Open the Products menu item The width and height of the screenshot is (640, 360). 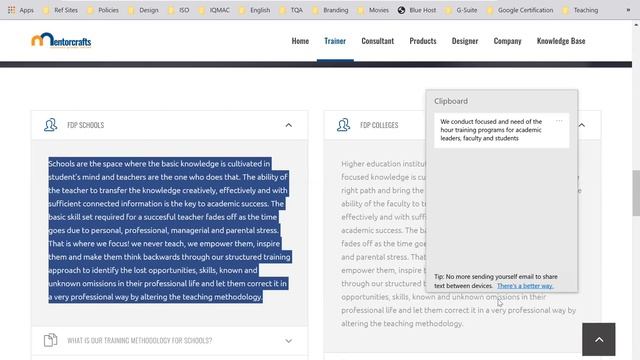[x=423, y=41]
